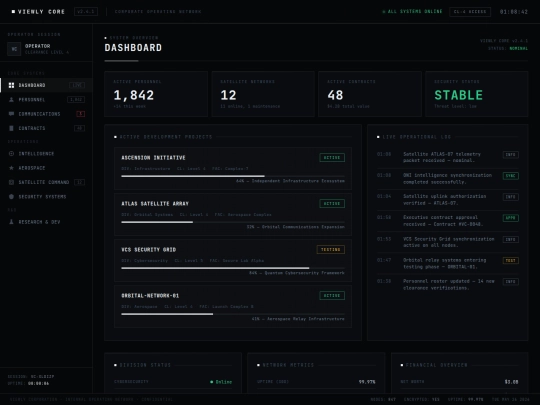This screenshot has height=405, width=540.
Task: Click the header clock time
Action: click(x=513, y=12)
